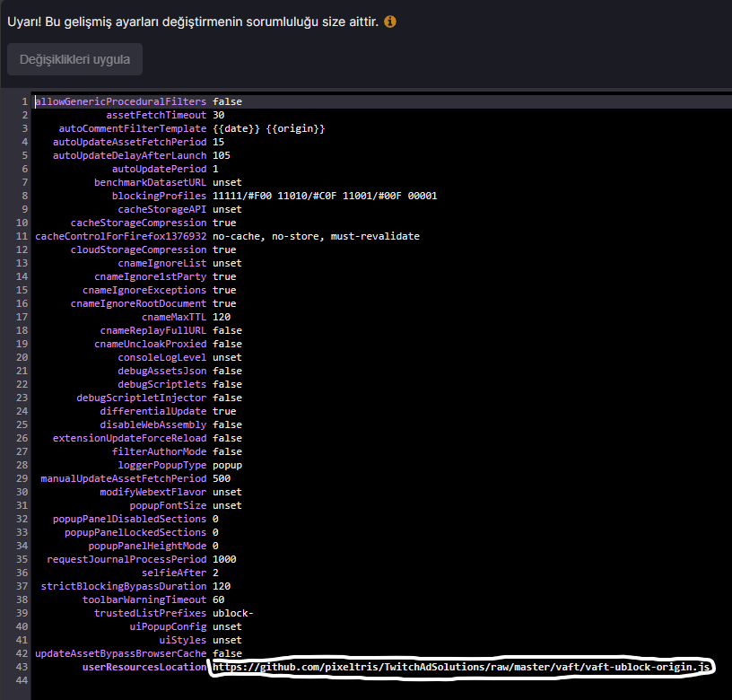The height and width of the screenshot is (700, 732).
Task: Click the extensionUpdateForceReload setting name
Action: [129, 439]
